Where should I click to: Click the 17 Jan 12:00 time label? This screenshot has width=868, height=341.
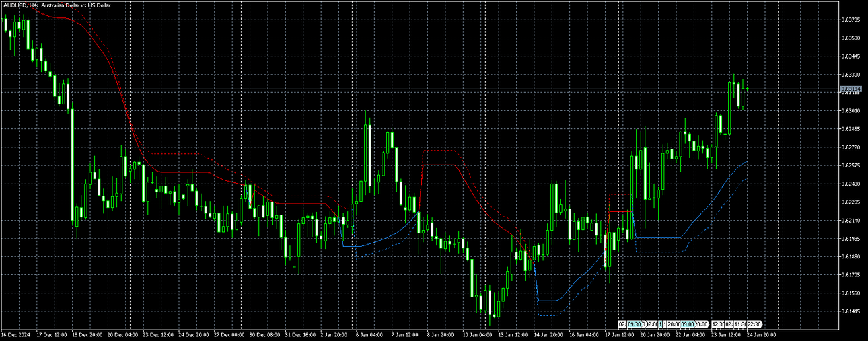click(618, 334)
